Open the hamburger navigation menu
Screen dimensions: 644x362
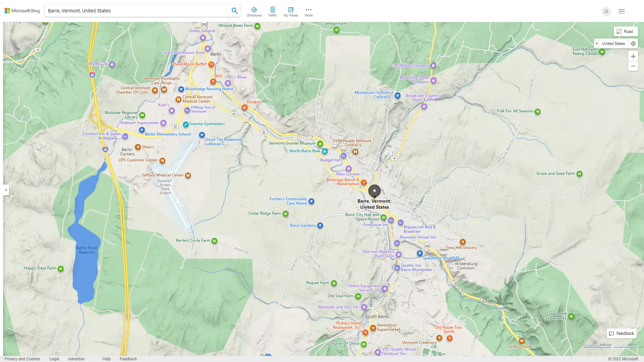pos(621,11)
